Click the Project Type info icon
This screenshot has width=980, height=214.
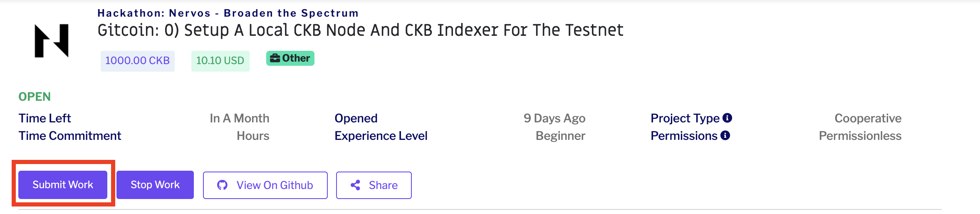point(727,118)
